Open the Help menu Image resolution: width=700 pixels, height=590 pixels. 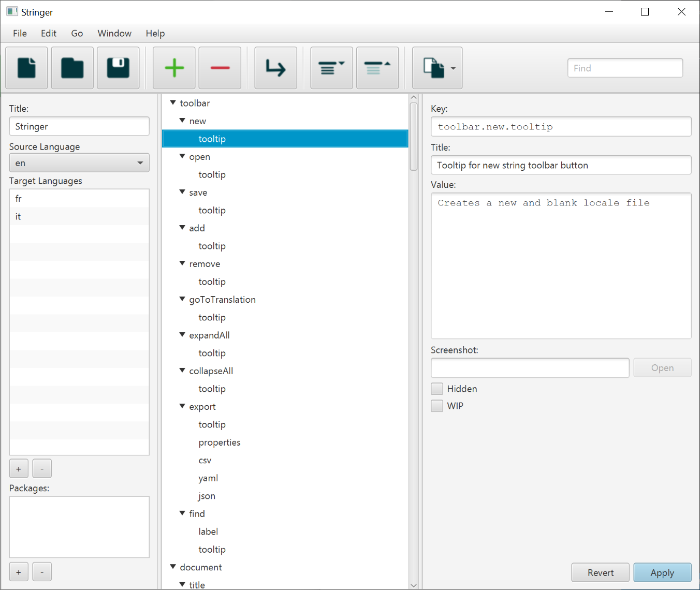(155, 33)
